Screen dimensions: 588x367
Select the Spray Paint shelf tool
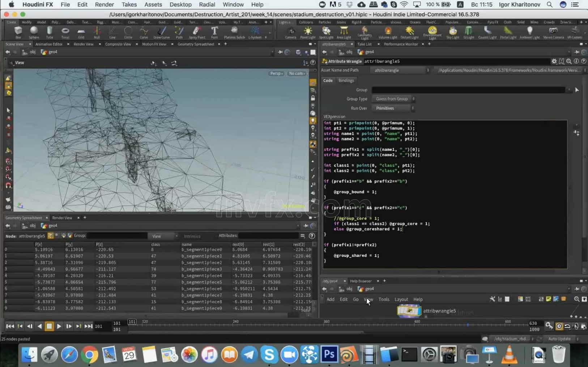click(x=197, y=32)
